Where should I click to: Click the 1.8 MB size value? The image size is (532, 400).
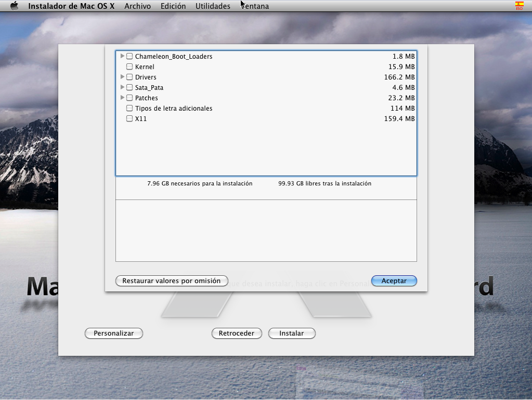[404, 56]
